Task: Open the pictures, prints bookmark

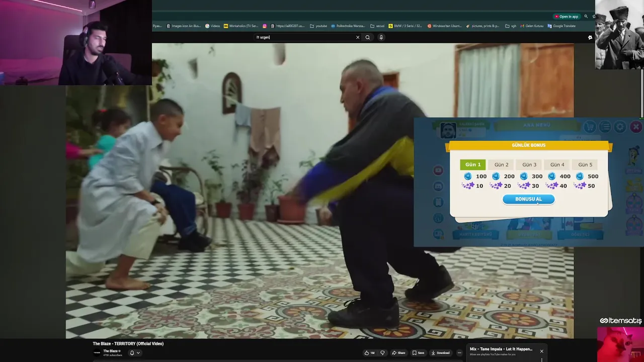Action: pyautogui.click(x=482, y=26)
